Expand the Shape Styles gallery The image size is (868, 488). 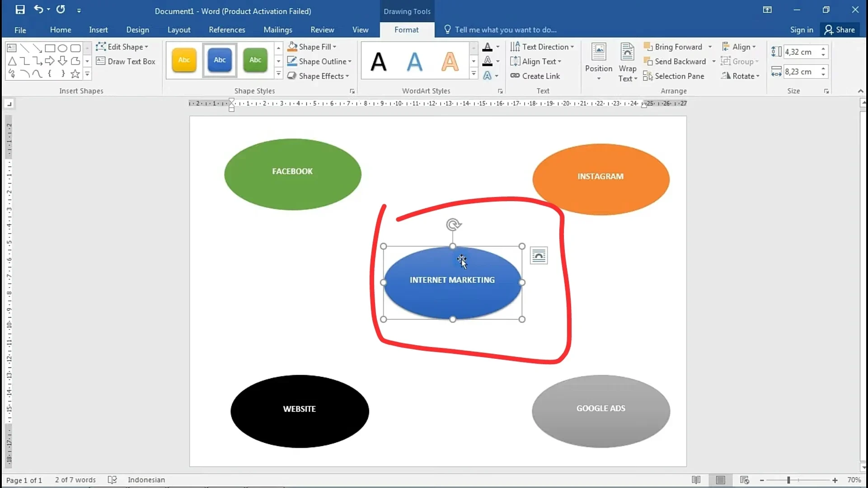tap(279, 74)
